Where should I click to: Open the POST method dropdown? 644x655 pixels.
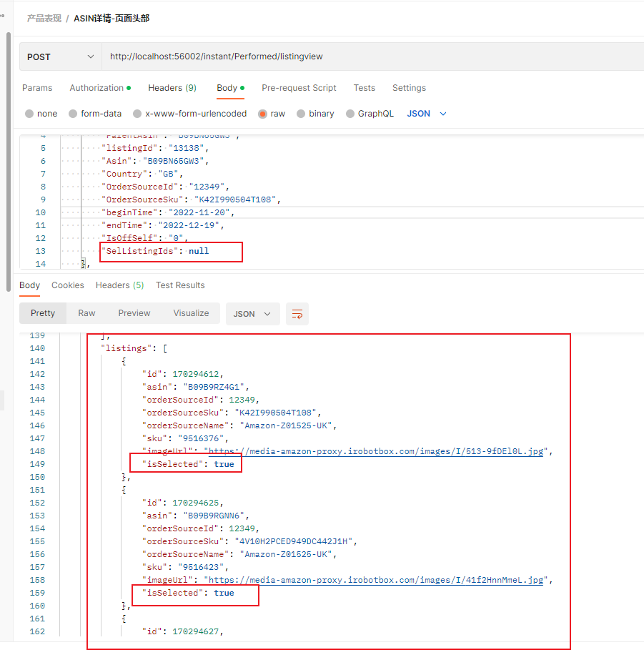[61, 56]
